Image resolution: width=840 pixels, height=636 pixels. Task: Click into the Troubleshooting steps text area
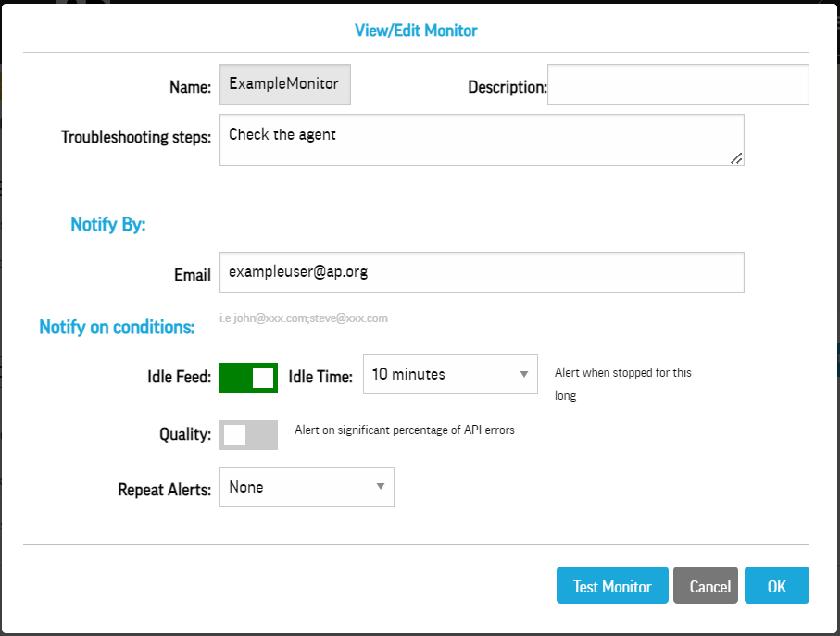[482, 140]
